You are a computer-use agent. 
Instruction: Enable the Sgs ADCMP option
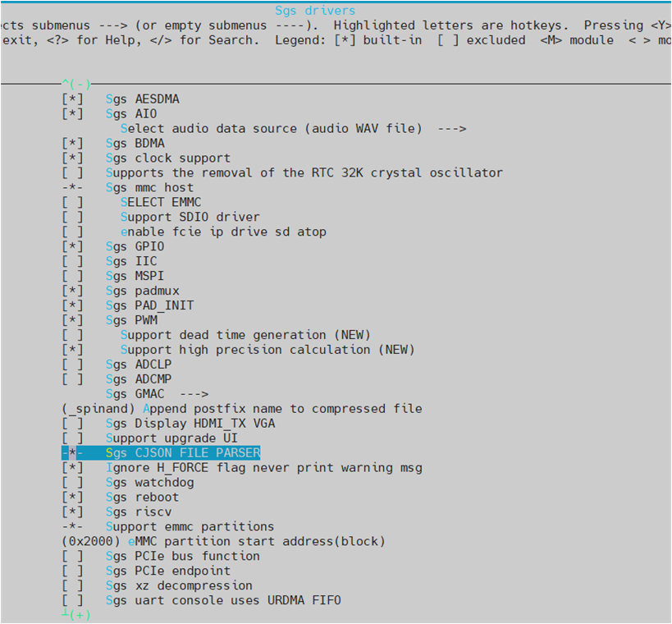[x=72, y=379]
